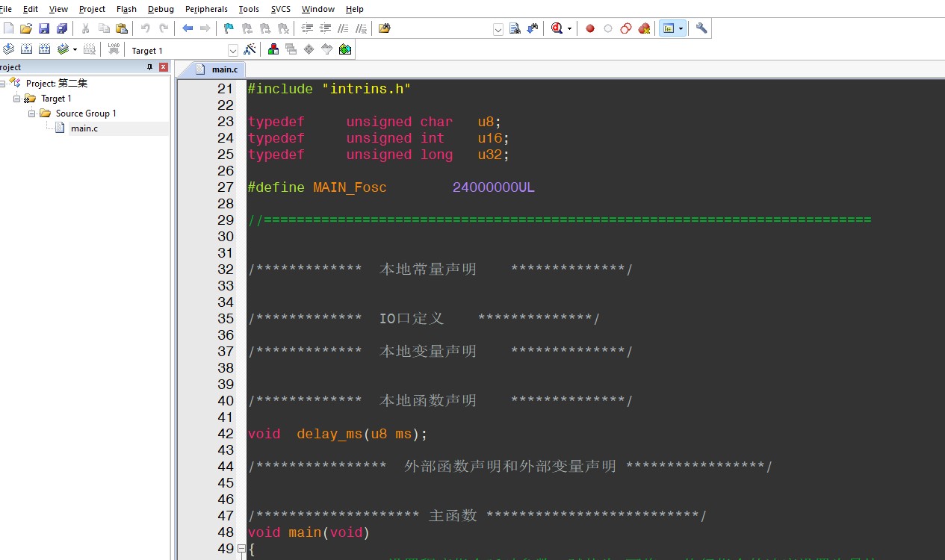
Task: Select main.c in the project tree
Action: point(84,128)
